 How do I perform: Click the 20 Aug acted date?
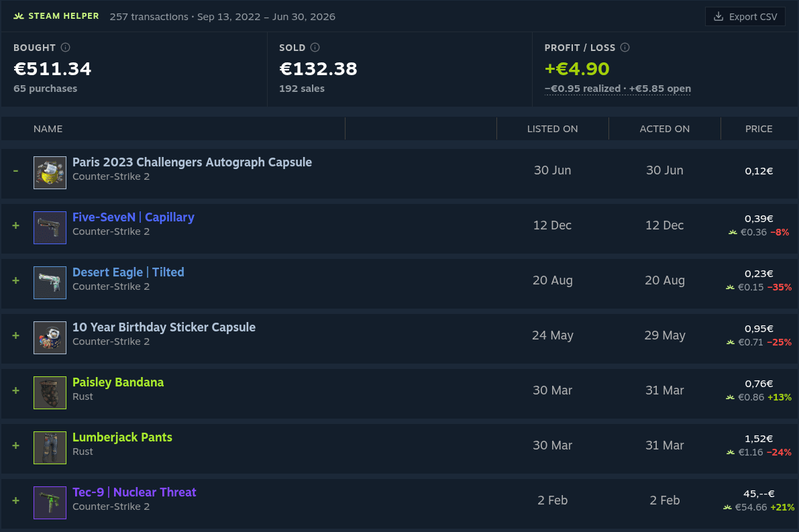click(664, 280)
